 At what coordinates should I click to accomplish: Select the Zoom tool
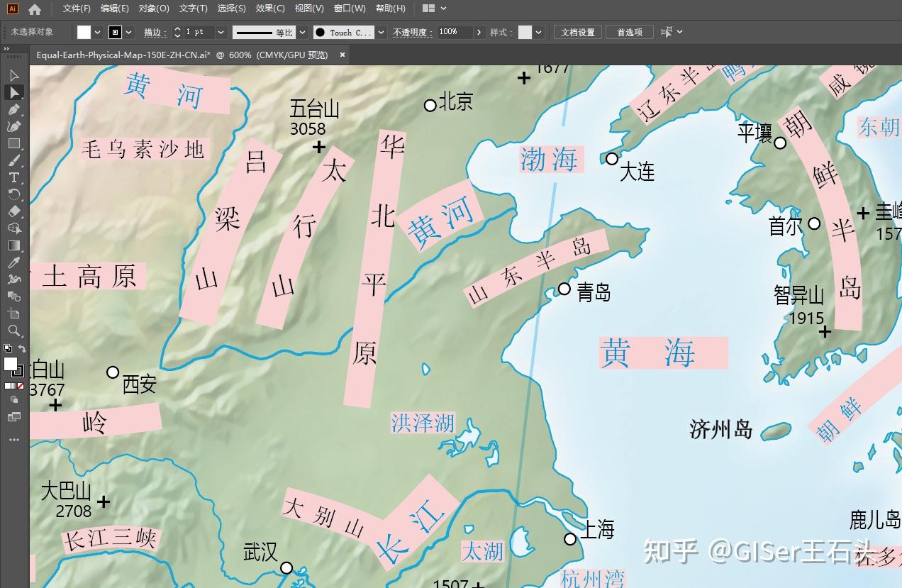[14, 330]
